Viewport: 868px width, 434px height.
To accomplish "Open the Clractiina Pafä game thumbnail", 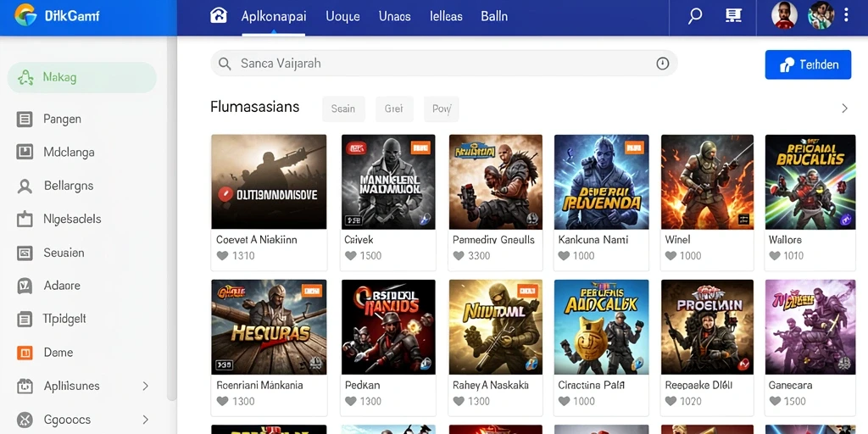I will (x=601, y=326).
